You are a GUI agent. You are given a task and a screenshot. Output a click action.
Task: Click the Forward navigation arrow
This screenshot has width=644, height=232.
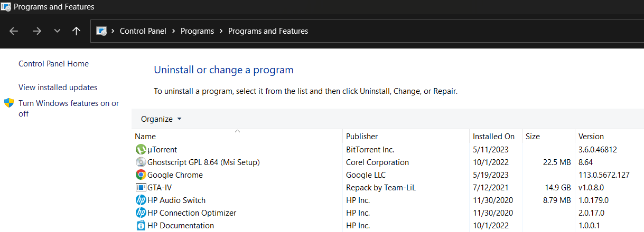[36, 31]
